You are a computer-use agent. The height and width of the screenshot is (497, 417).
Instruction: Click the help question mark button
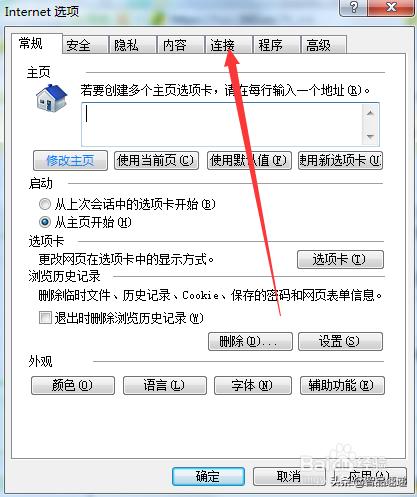click(x=354, y=7)
